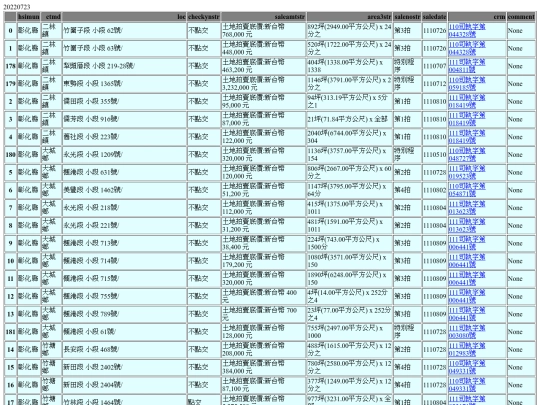Open the crm case link in row 10

click(467, 261)
